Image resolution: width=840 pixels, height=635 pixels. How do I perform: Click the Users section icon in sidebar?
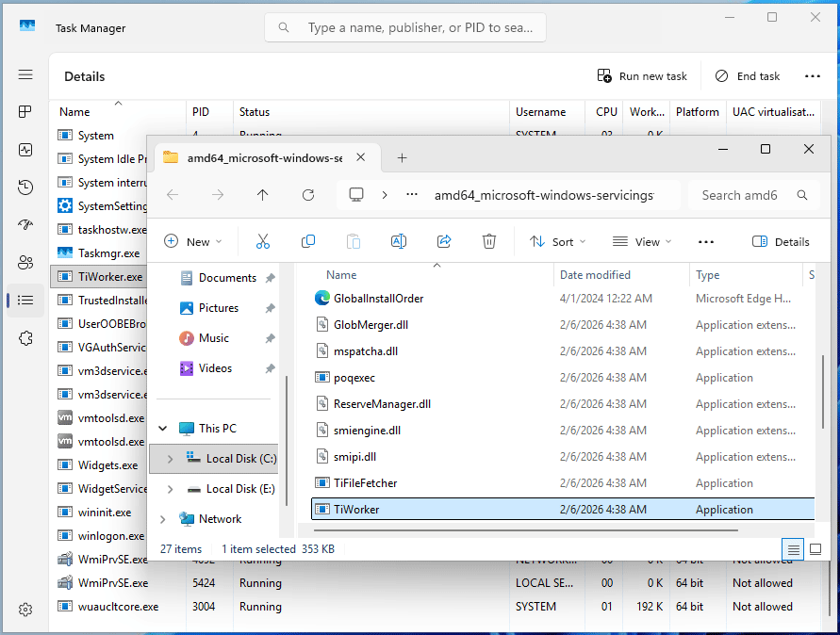(x=25, y=262)
